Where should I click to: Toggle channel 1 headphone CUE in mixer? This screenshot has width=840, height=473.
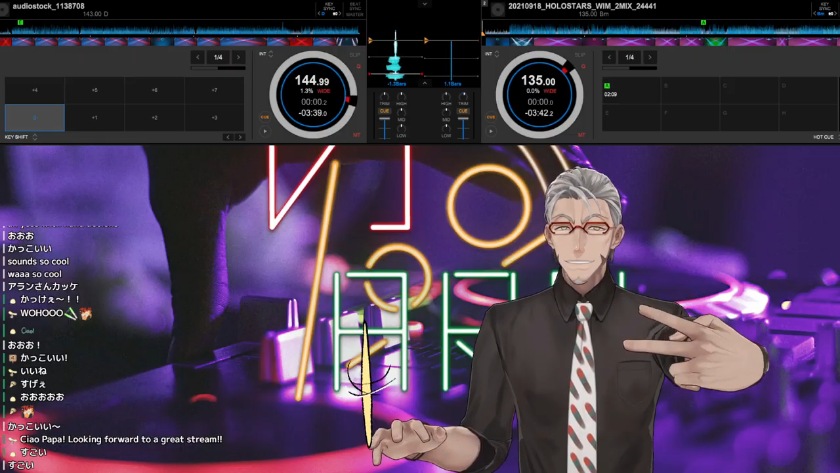point(384,111)
